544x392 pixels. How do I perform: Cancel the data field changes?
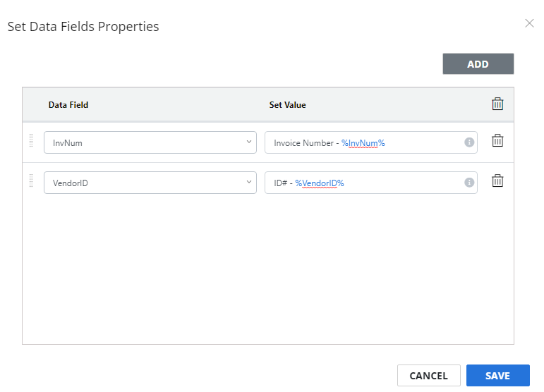click(429, 375)
